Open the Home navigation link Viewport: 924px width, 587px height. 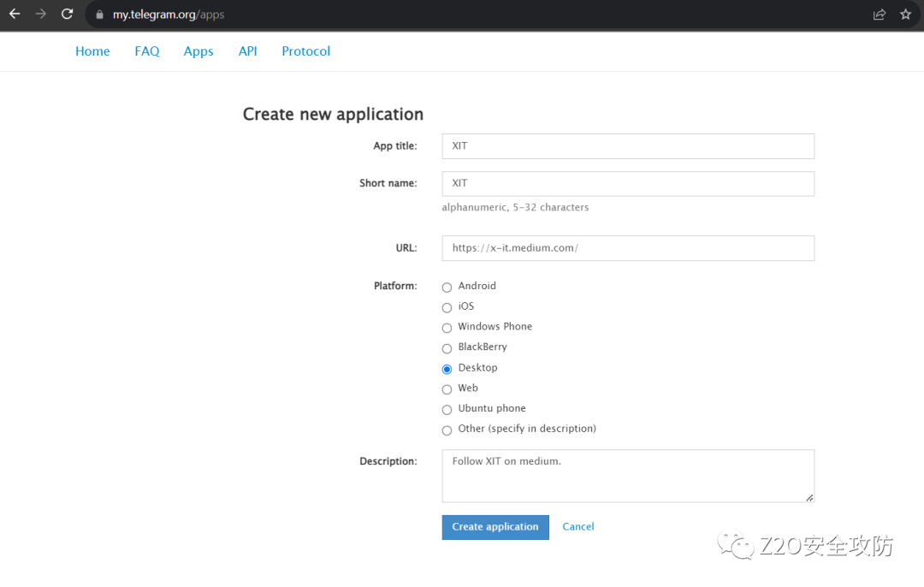tap(92, 51)
